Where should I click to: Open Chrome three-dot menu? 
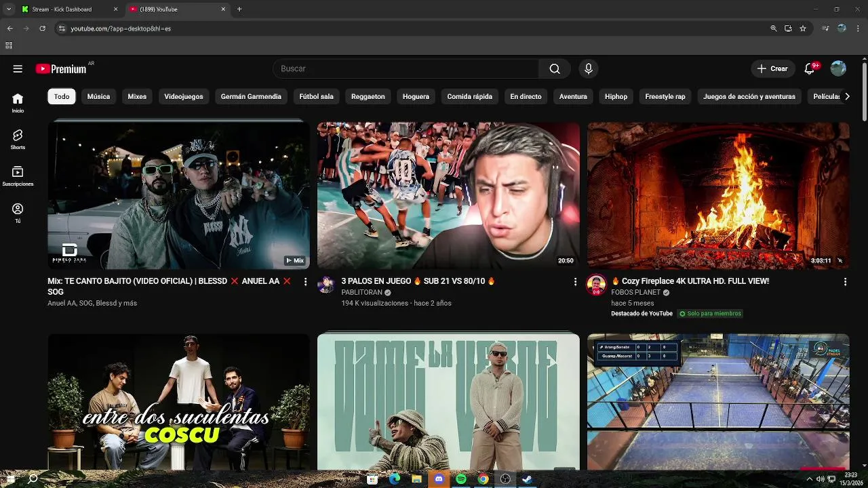859,28
